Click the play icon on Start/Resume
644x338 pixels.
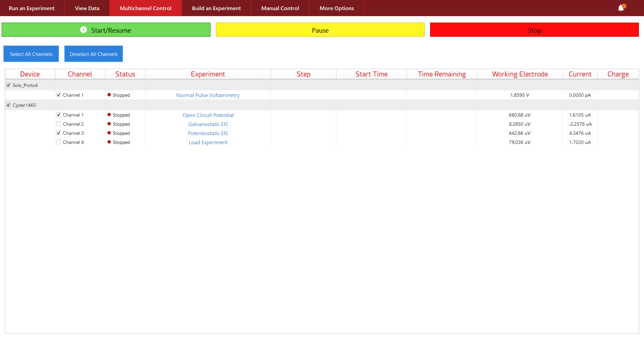click(84, 30)
